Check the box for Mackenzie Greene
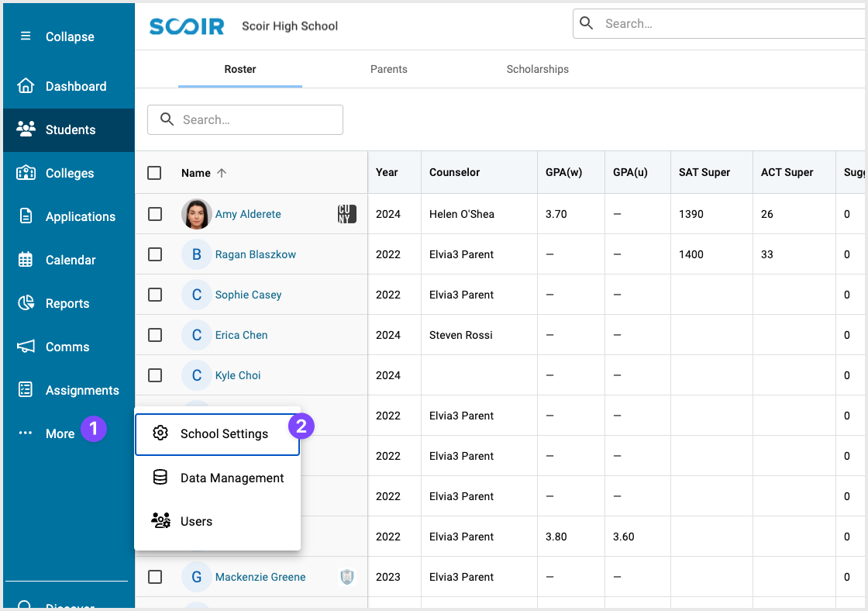This screenshot has height=611, width=868. (155, 577)
